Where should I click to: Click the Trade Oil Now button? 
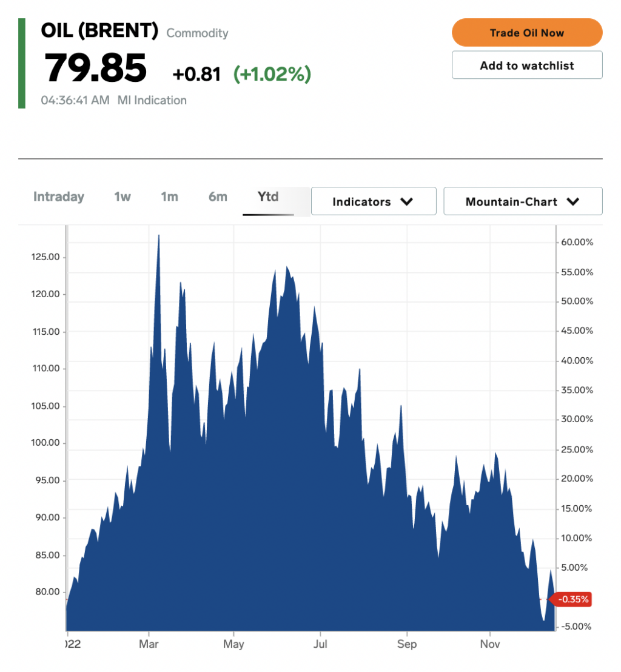click(x=527, y=33)
